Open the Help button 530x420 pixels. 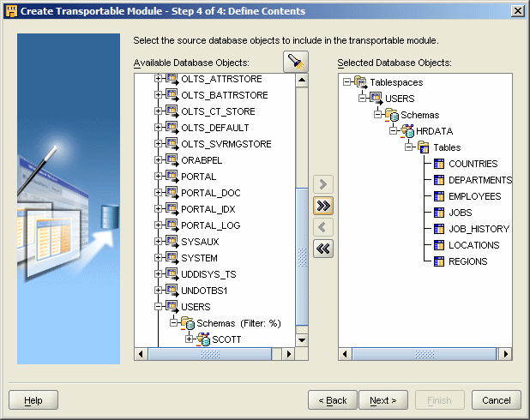click(x=33, y=400)
